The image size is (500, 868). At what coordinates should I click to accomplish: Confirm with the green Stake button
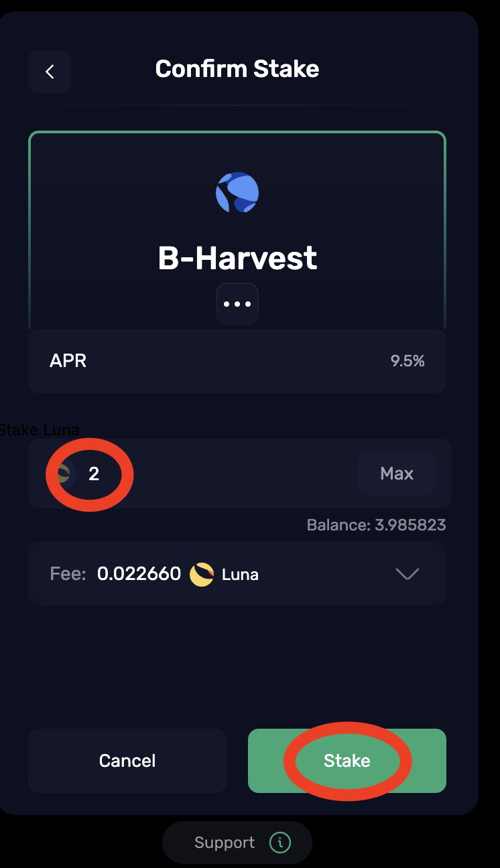point(347,761)
